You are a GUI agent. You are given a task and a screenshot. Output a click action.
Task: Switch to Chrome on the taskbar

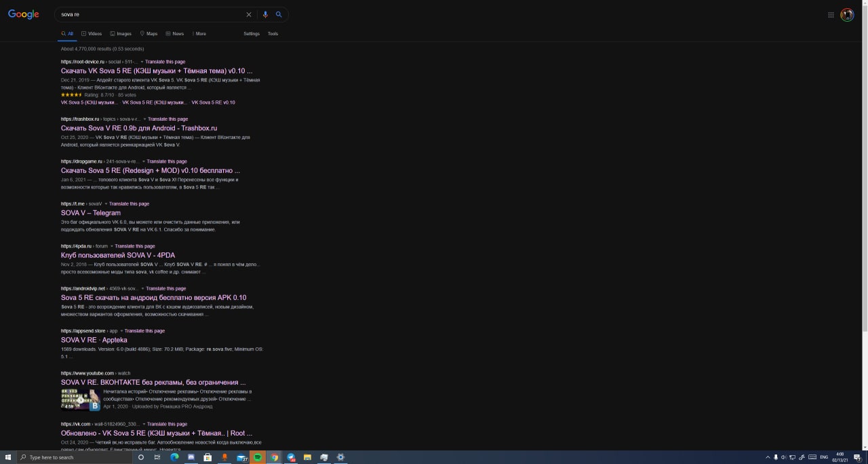[275, 457]
